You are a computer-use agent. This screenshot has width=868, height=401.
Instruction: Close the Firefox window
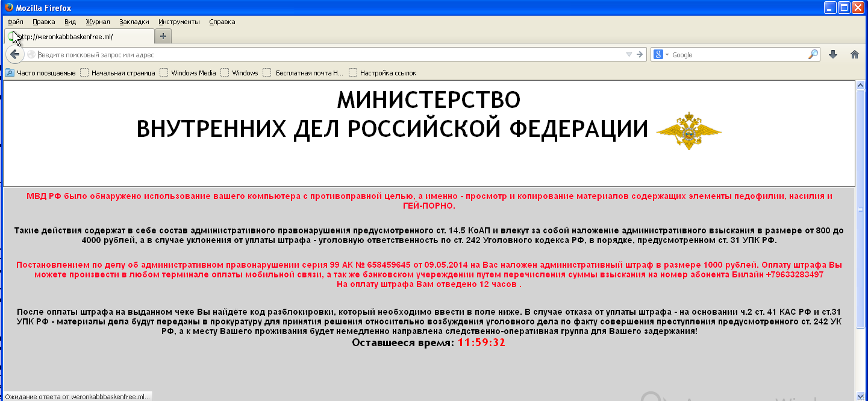pyautogui.click(x=858, y=8)
